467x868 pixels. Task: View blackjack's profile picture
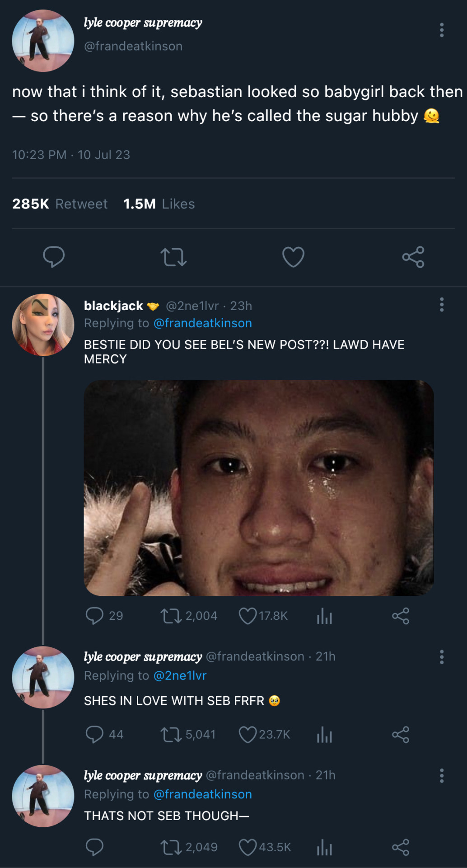click(43, 325)
